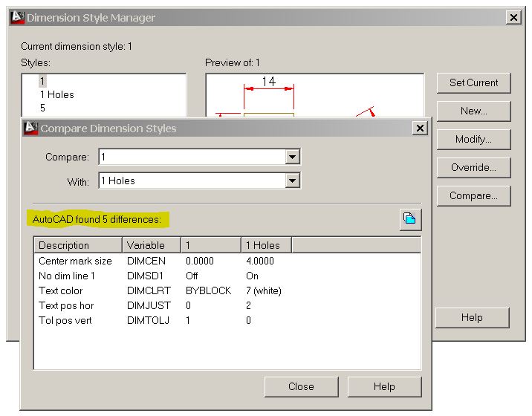The image size is (532, 416).
Task: Click the 1 Holes column header
Action: point(266,245)
